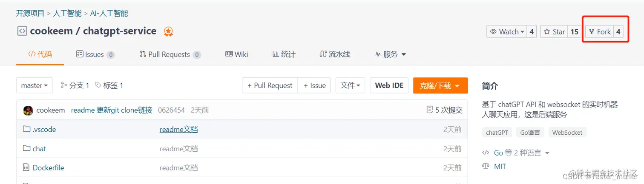Click the orange recommended badge icon
This screenshot has width=644, height=184.
coord(169,31)
